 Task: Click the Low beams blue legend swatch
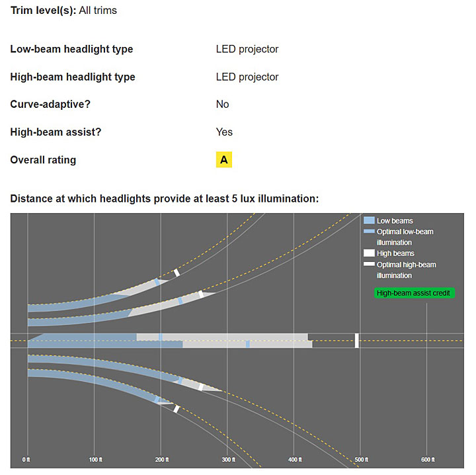pos(369,220)
